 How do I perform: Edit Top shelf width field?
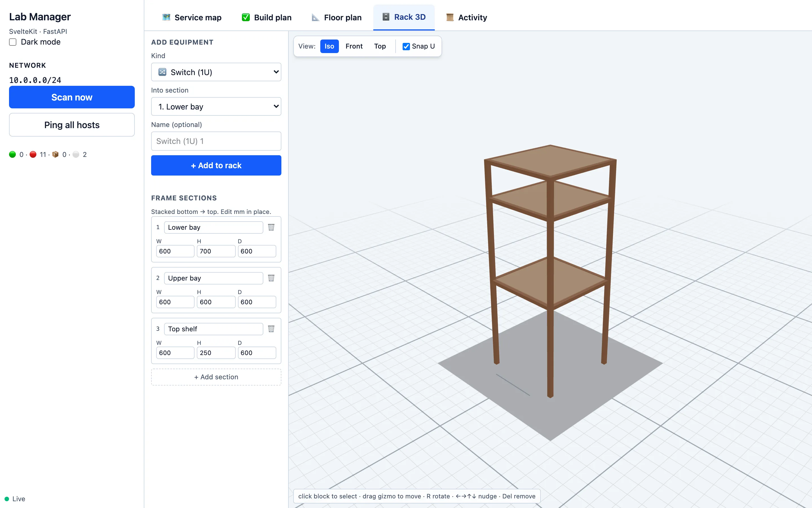pos(175,353)
